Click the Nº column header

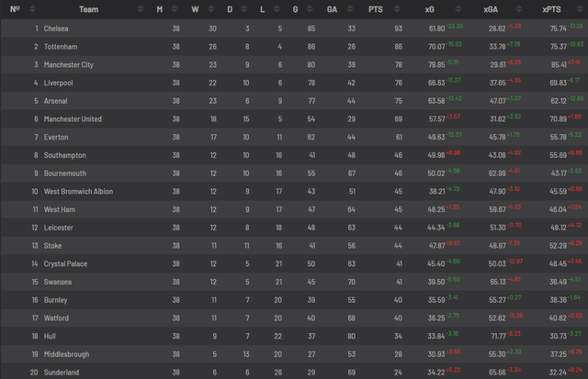click(x=16, y=9)
